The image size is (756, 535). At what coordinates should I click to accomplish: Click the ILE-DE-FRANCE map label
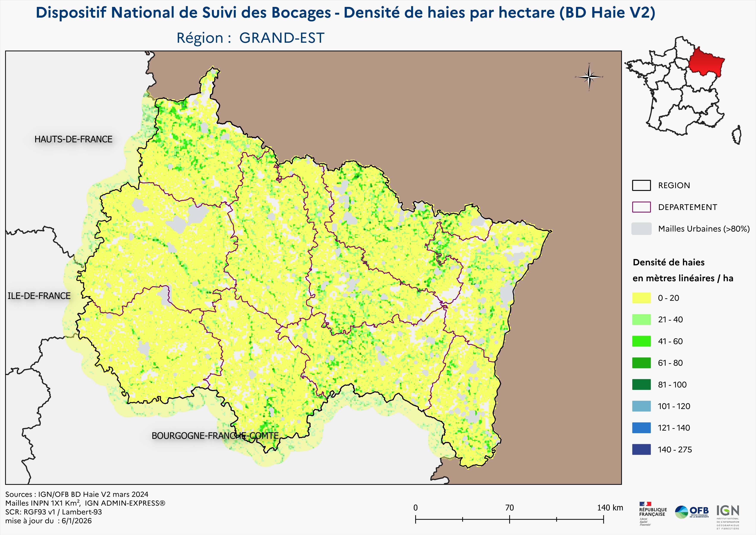pos(39,296)
